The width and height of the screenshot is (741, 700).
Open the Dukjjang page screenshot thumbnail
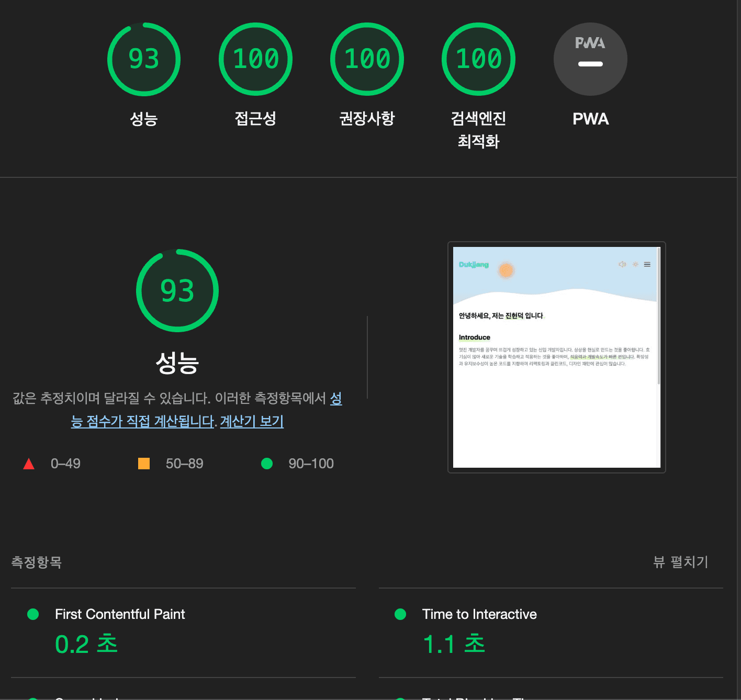pos(556,357)
